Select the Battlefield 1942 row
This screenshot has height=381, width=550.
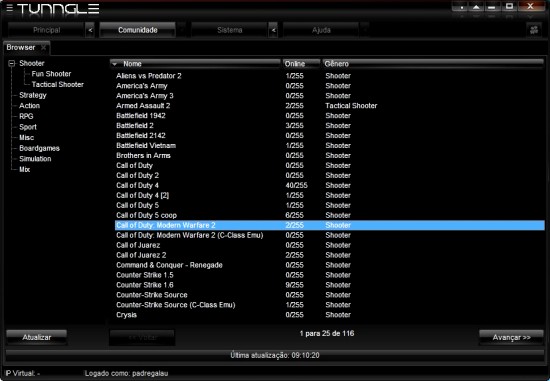(329, 116)
